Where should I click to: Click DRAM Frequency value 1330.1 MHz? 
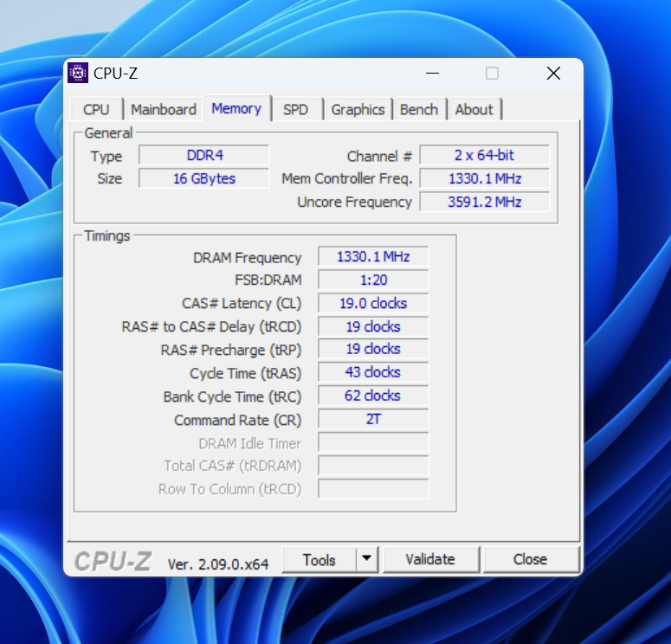tap(373, 256)
